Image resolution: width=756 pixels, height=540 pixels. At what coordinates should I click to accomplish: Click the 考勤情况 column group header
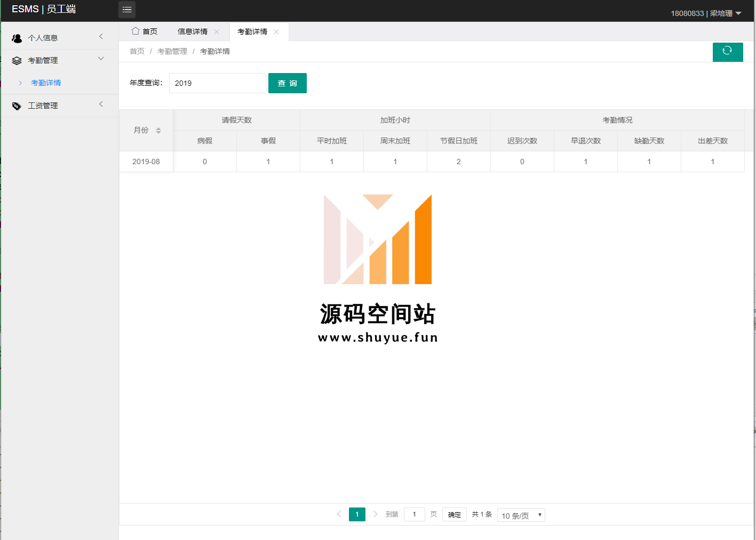[x=617, y=120]
